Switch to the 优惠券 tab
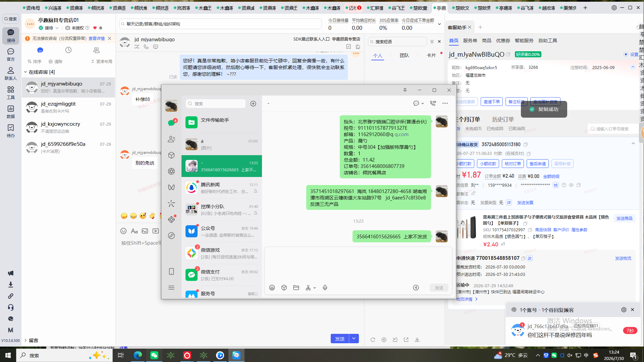This screenshot has height=362, width=644. pos(503,41)
